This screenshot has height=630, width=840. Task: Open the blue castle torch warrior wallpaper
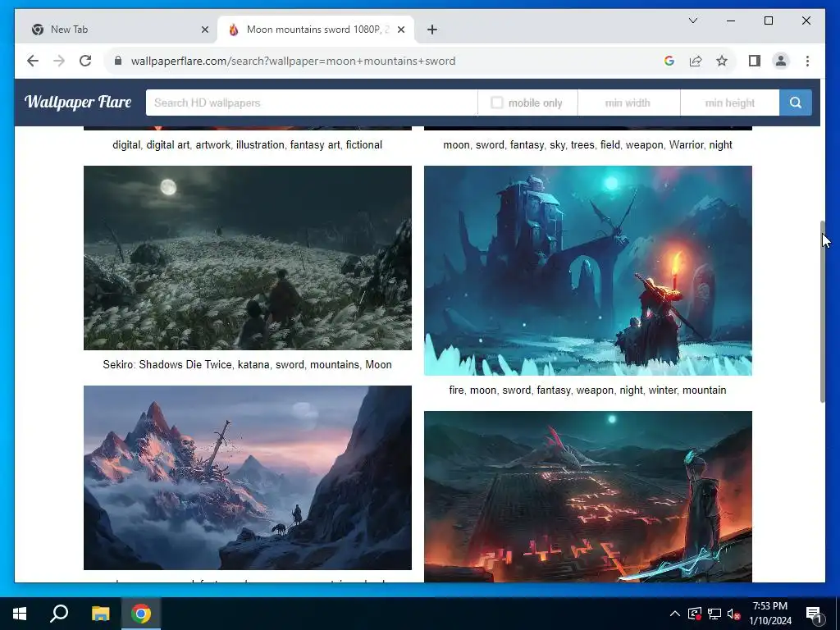coord(587,271)
